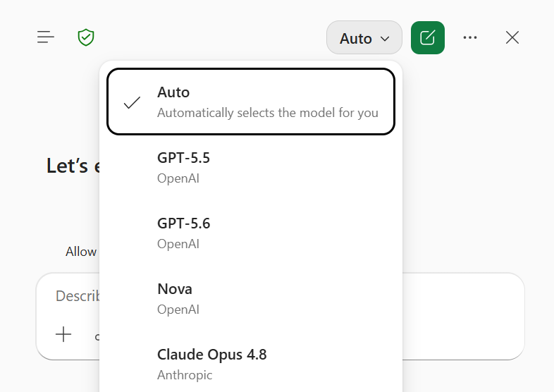Open the hamburger navigation menu icon

coord(46,37)
